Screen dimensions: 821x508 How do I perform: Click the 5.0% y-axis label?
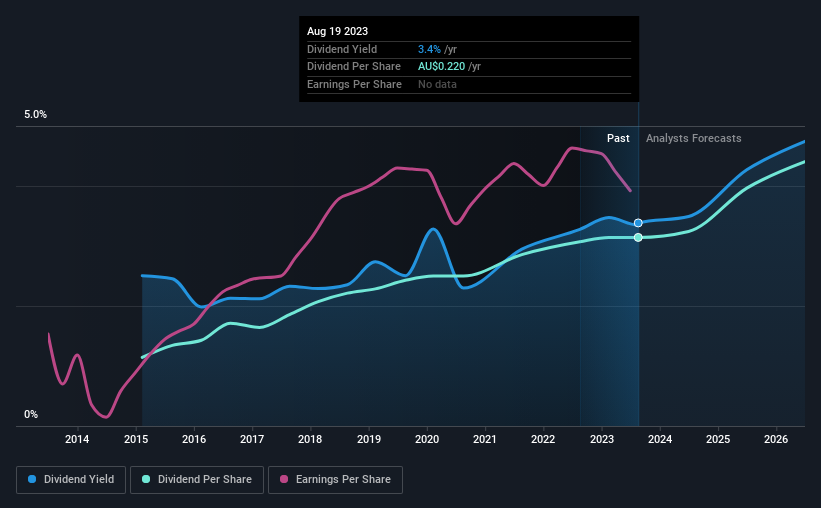point(36,114)
